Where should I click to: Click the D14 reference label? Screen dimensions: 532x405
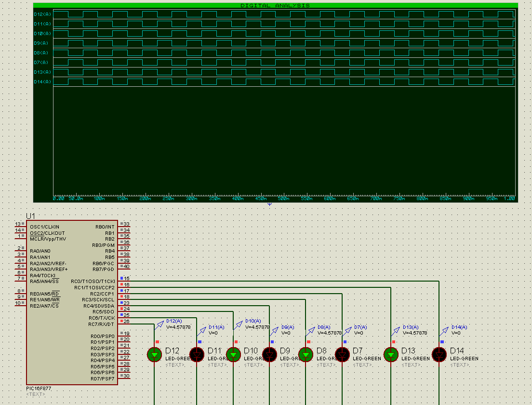(457, 351)
